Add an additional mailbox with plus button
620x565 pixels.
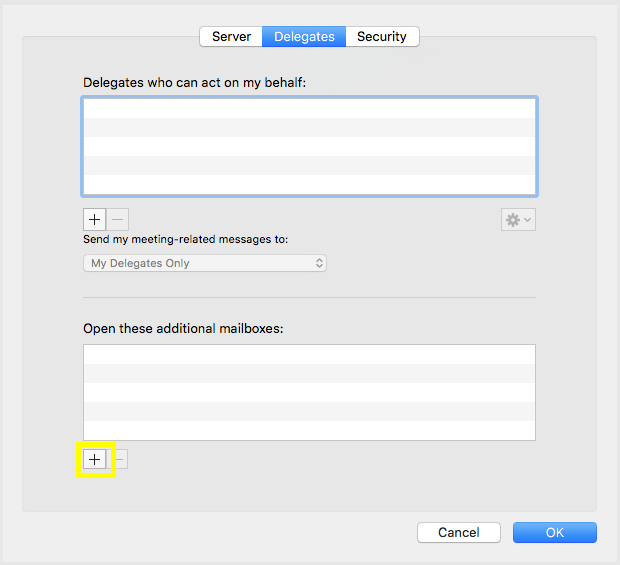[95, 459]
